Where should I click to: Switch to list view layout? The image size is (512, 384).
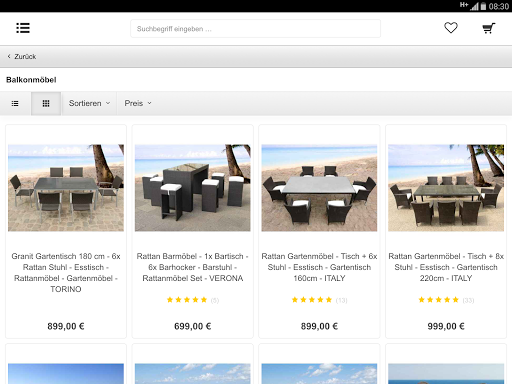tap(15, 103)
